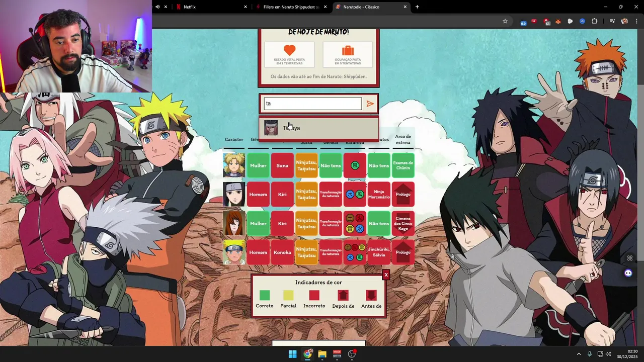Image resolution: width=644 pixels, height=362 pixels.
Task: Click the Depois de up-arrow indicator
Action: point(343,295)
